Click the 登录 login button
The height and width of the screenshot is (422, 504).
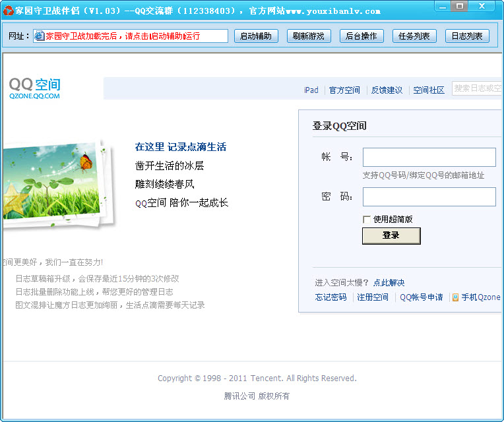click(x=391, y=236)
